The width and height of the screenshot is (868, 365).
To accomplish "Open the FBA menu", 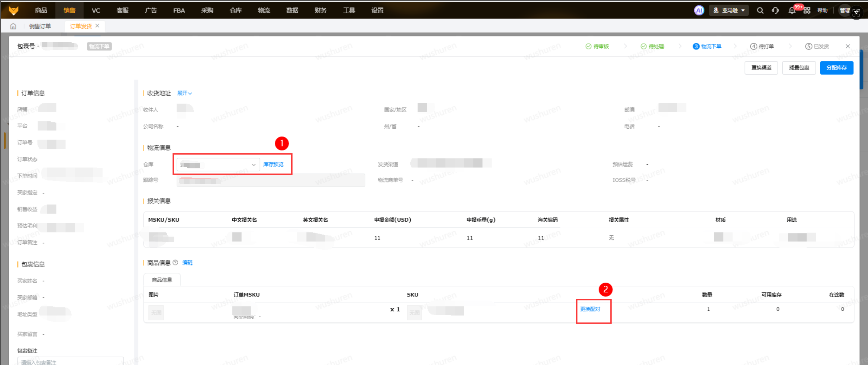I will tap(179, 10).
